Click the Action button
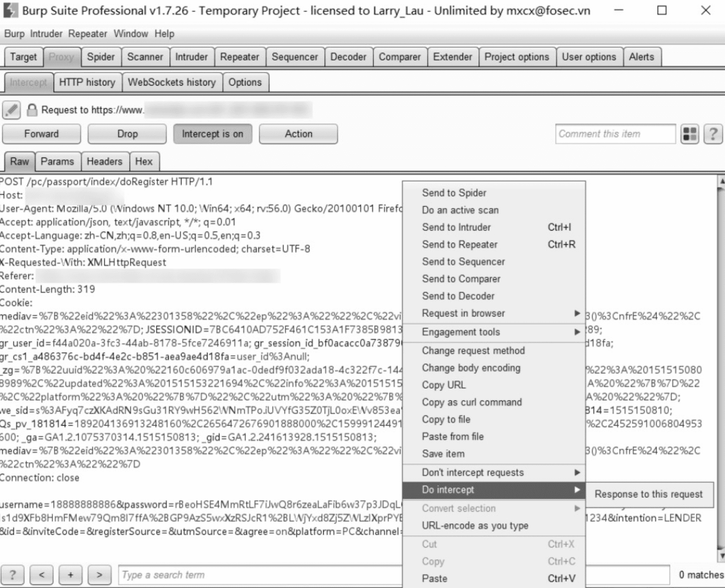 click(x=299, y=134)
